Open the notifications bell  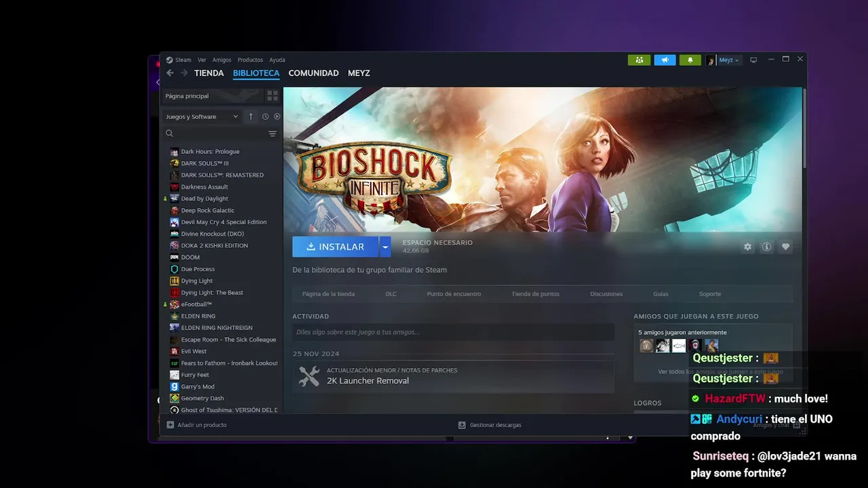click(690, 60)
